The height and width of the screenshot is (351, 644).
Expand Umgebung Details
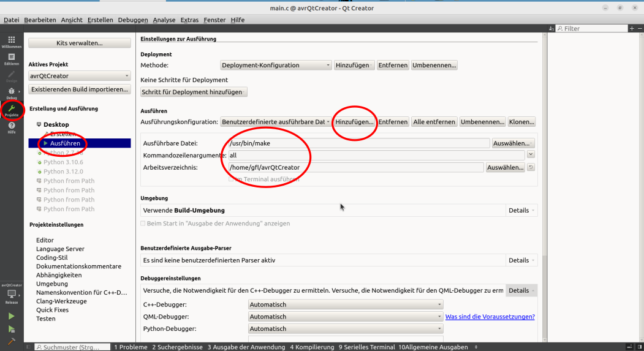point(521,210)
